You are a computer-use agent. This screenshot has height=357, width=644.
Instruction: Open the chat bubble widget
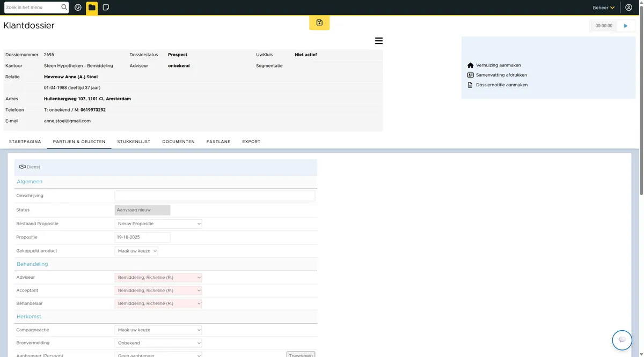tap(622, 340)
